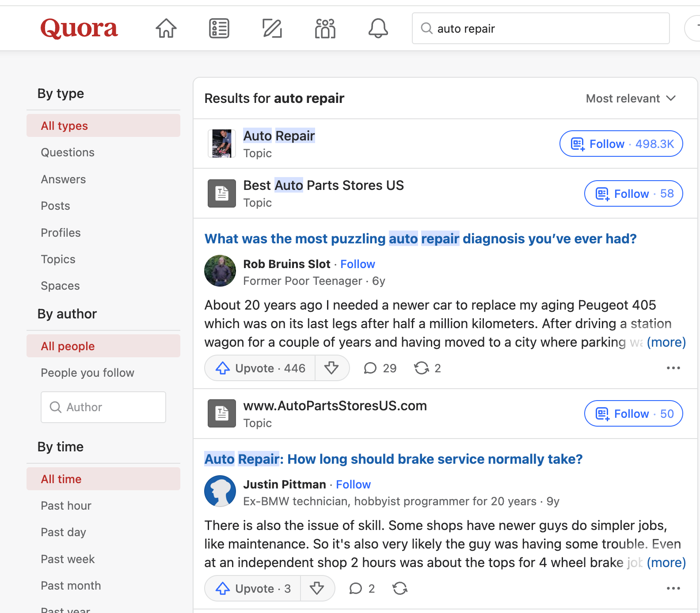Expand the brake service answer with (more)
Image resolution: width=700 pixels, height=613 pixels.
coord(666,563)
